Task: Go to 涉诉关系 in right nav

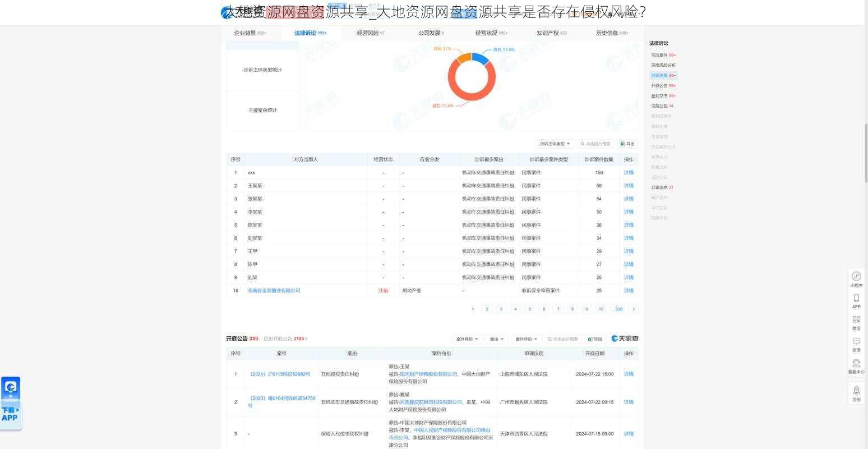Action: coord(663,75)
